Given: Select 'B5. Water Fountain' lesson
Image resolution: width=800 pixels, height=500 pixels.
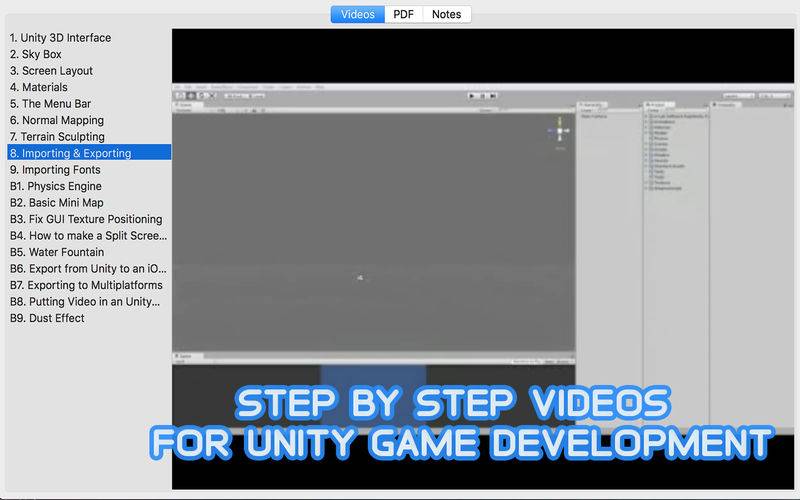Looking at the screenshot, I should point(57,252).
